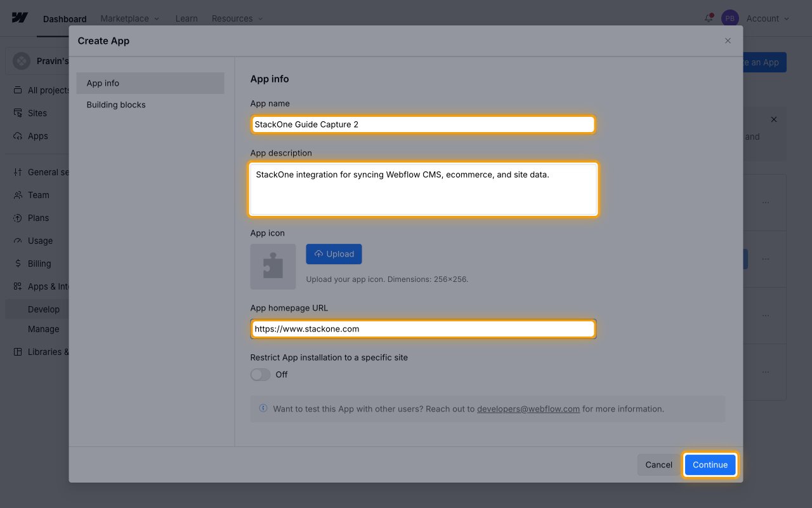Image resolution: width=812 pixels, height=508 pixels.
Task: Click the app icon placeholder thumbnail
Action: [x=273, y=267]
